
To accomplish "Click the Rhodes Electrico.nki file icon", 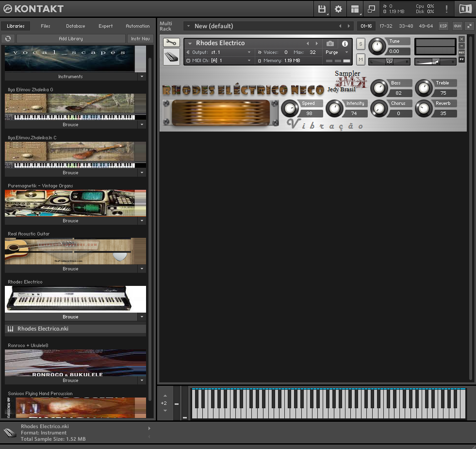I will [11, 329].
